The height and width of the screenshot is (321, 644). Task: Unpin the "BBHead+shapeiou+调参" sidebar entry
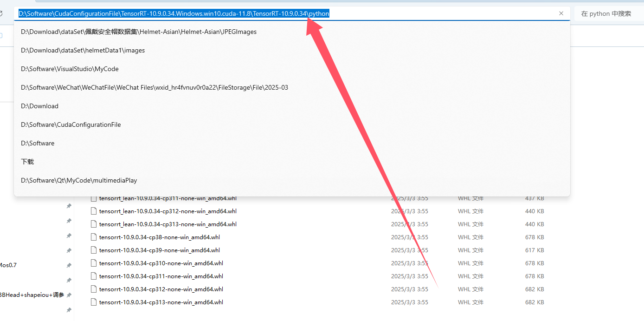click(x=69, y=295)
